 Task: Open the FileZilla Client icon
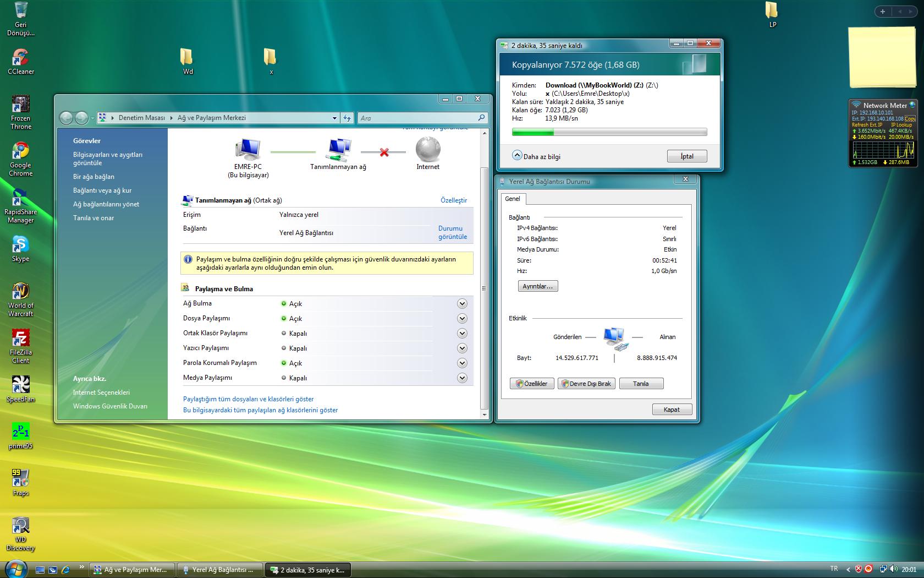pyautogui.click(x=20, y=347)
